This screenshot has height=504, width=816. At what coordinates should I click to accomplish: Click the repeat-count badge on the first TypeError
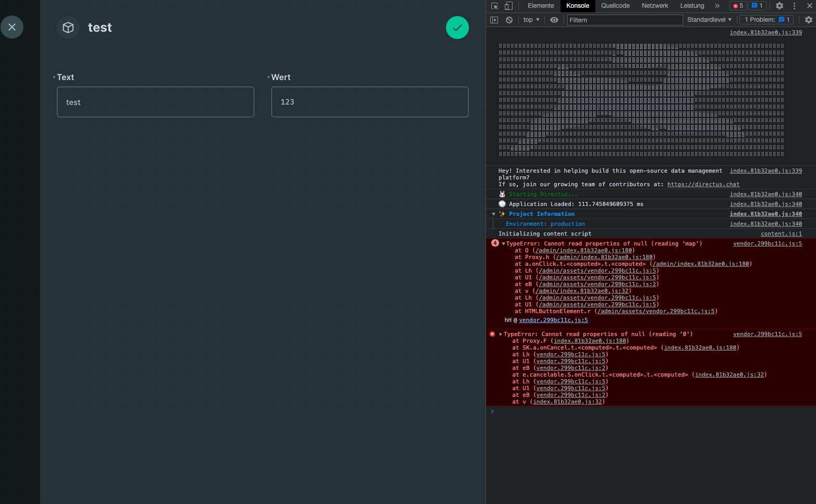[x=495, y=243]
